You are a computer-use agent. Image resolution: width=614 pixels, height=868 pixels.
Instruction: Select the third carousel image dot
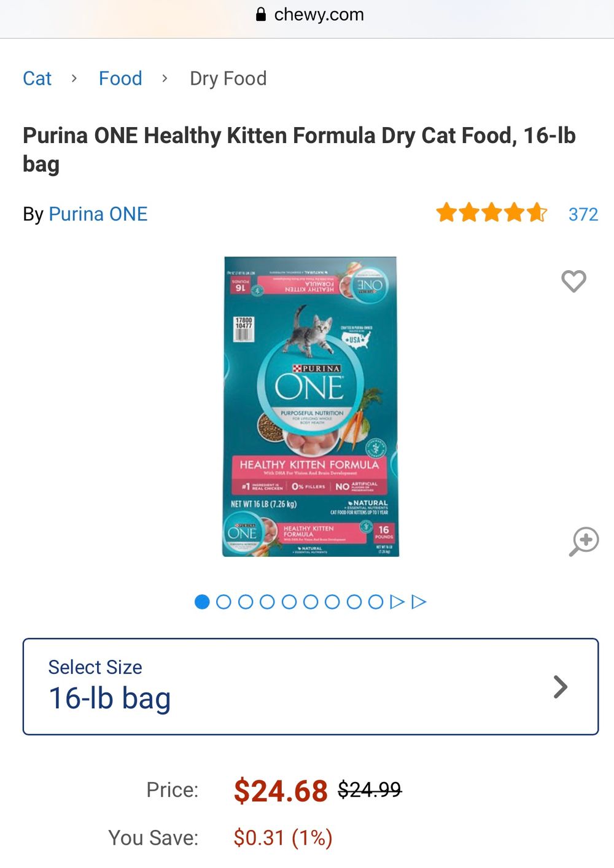(x=246, y=602)
